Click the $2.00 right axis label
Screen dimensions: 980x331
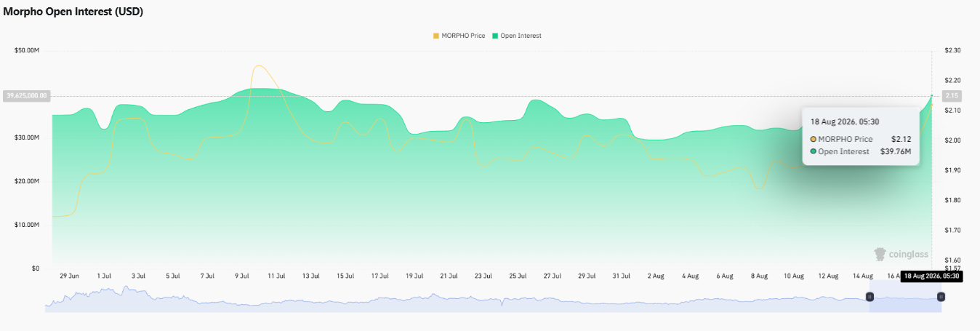(952, 140)
